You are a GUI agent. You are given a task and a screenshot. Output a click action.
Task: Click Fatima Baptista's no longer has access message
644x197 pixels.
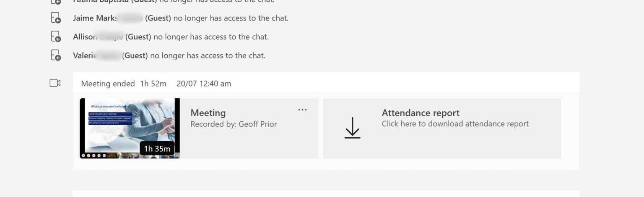click(x=174, y=2)
